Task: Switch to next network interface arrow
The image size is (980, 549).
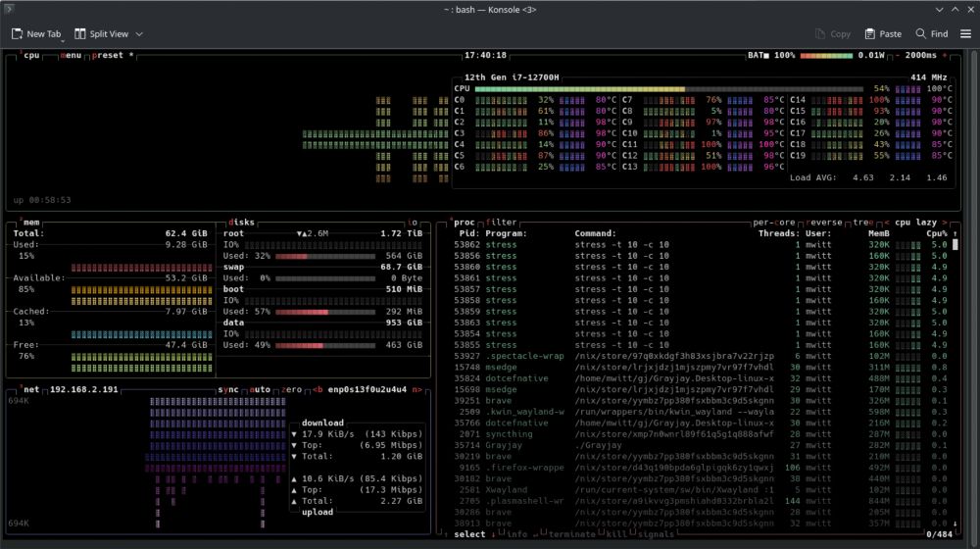Action: (416, 389)
